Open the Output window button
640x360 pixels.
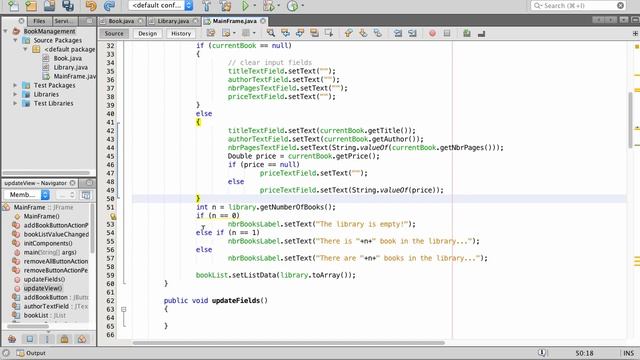click(31, 353)
